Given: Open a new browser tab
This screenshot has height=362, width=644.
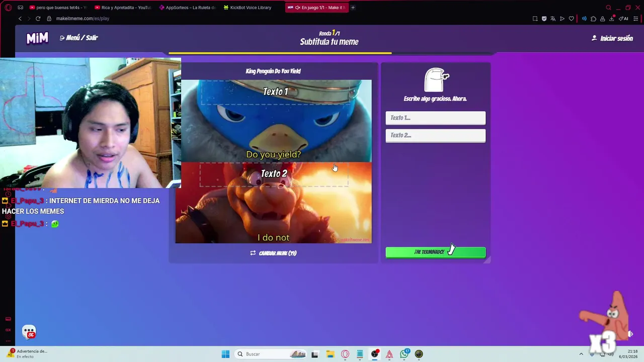Looking at the screenshot, I should click(x=353, y=8).
